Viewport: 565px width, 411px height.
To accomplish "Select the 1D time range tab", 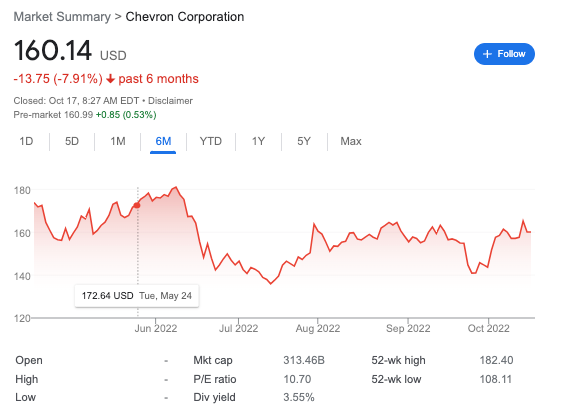I will (26, 141).
